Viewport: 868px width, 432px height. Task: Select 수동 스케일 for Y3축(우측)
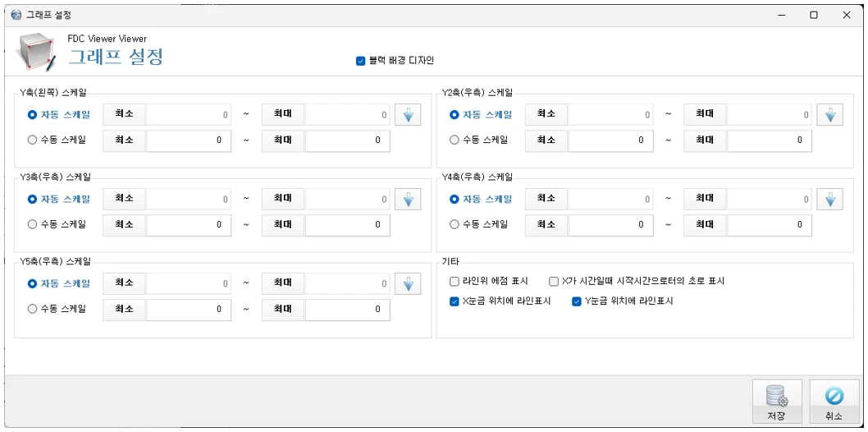tap(32, 225)
